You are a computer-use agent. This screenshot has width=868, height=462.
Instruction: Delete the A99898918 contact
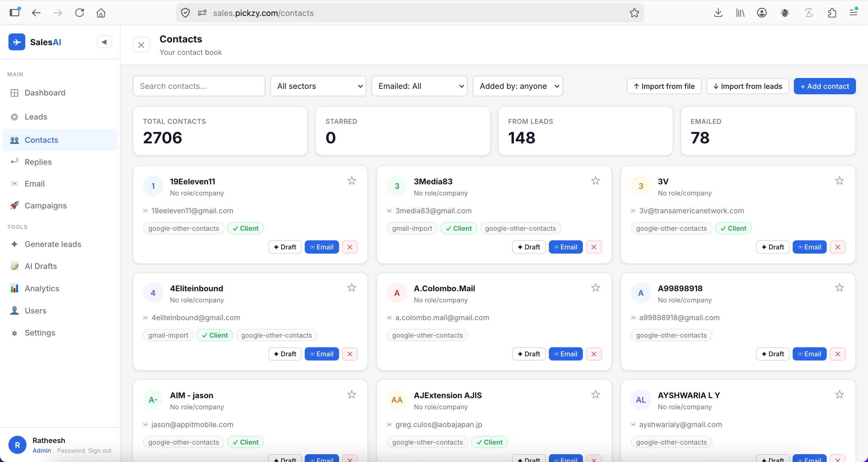click(838, 354)
